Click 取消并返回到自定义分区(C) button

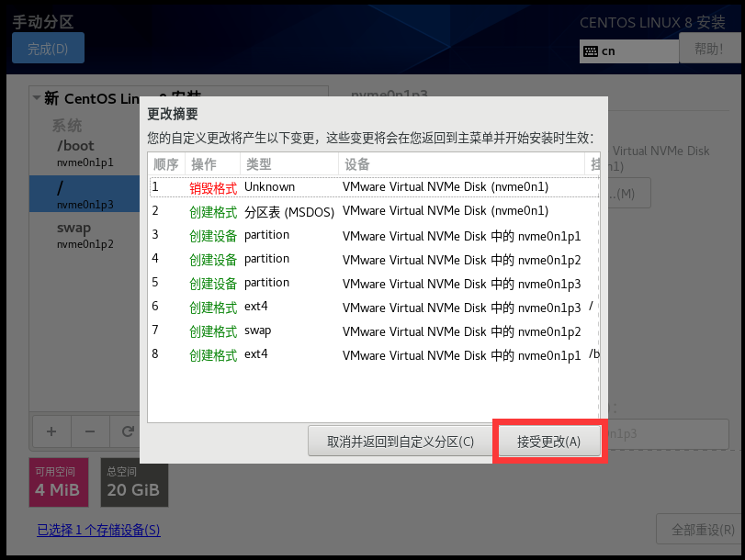[x=400, y=442]
